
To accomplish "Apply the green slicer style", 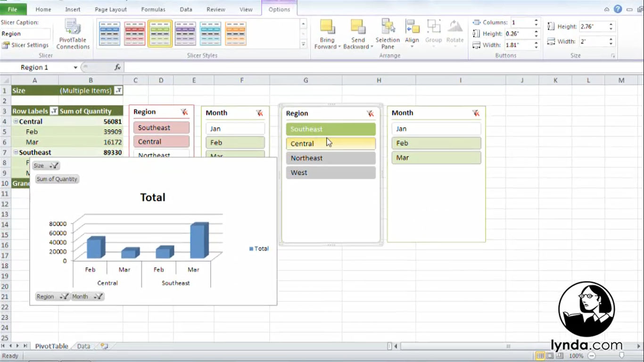I will [x=160, y=33].
